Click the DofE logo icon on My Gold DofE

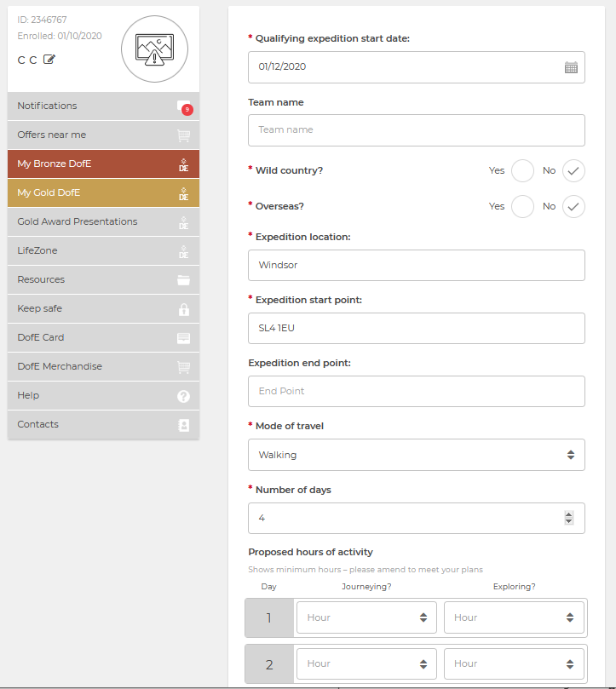pyautogui.click(x=183, y=194)
